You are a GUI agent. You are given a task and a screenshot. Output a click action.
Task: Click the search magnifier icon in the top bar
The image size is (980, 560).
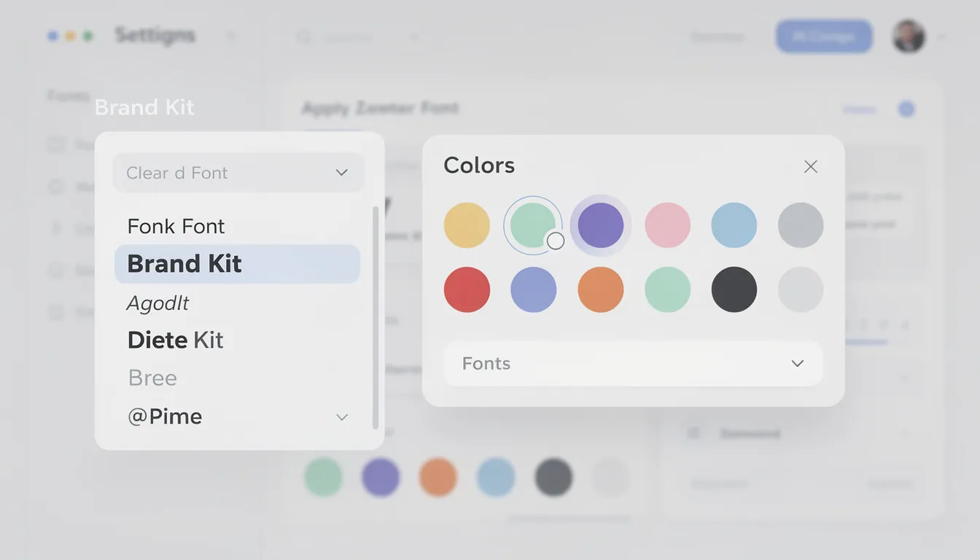pos(303,36)
